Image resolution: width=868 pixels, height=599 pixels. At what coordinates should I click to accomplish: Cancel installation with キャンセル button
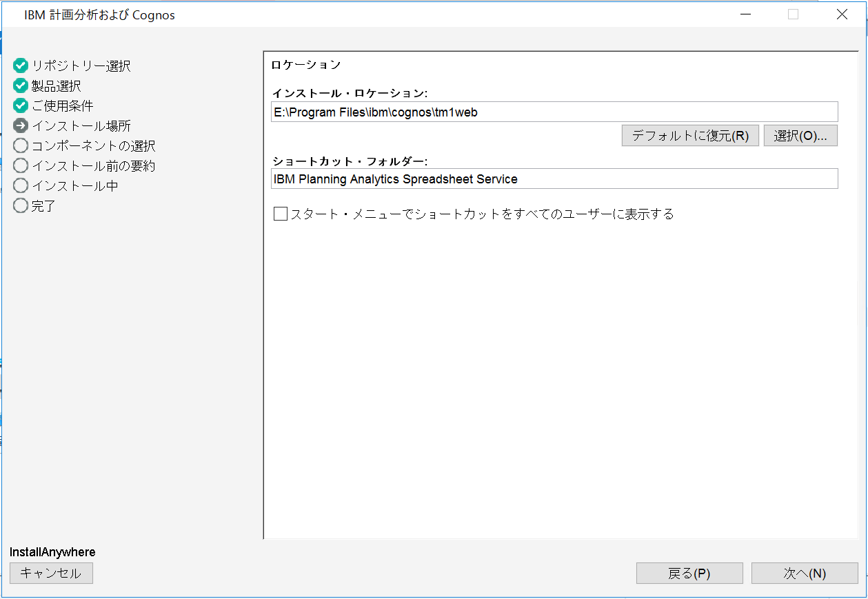(x=51, y=573)
